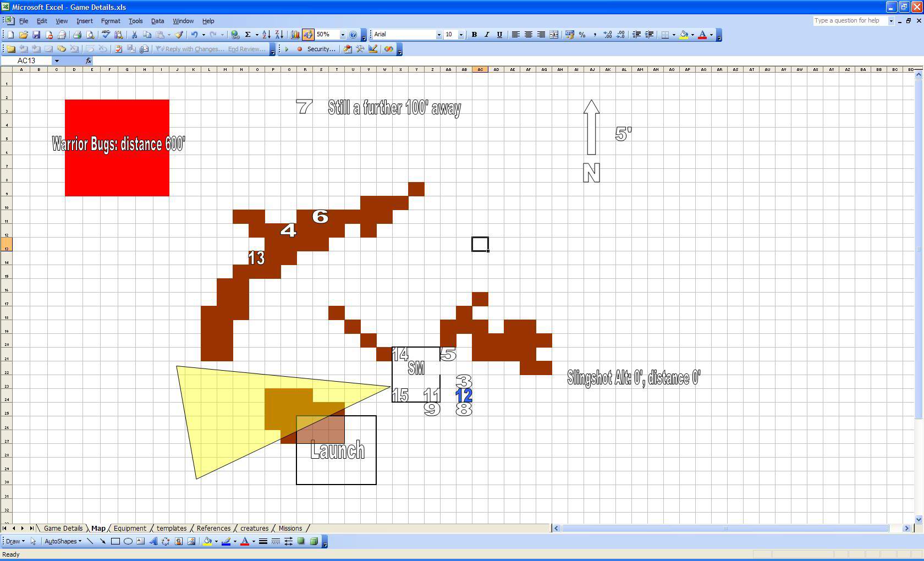The height and width of the screenshot is (561, 924).
Task: Click the Open file folder icon
Action: [23, 35]
